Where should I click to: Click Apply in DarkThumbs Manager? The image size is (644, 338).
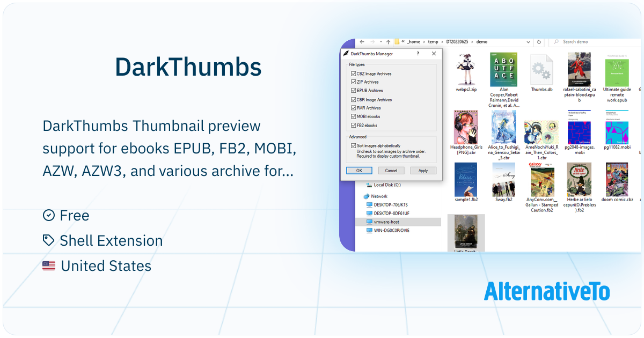click(423, 171)
